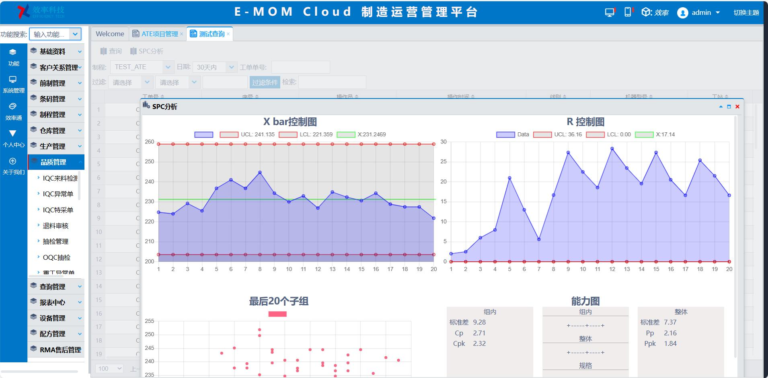Switch to the ATE项目管理 tab
This screenshot has width=768, height=378.
click(158, 34)
